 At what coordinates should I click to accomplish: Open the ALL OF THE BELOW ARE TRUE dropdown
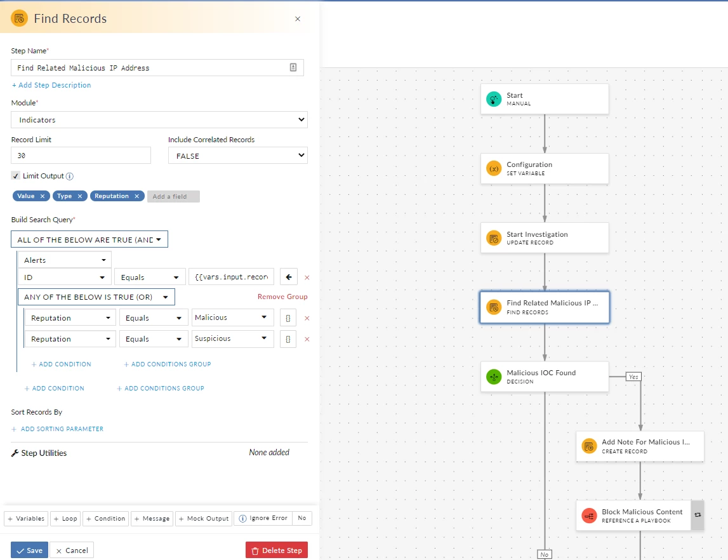click(89, 239)
